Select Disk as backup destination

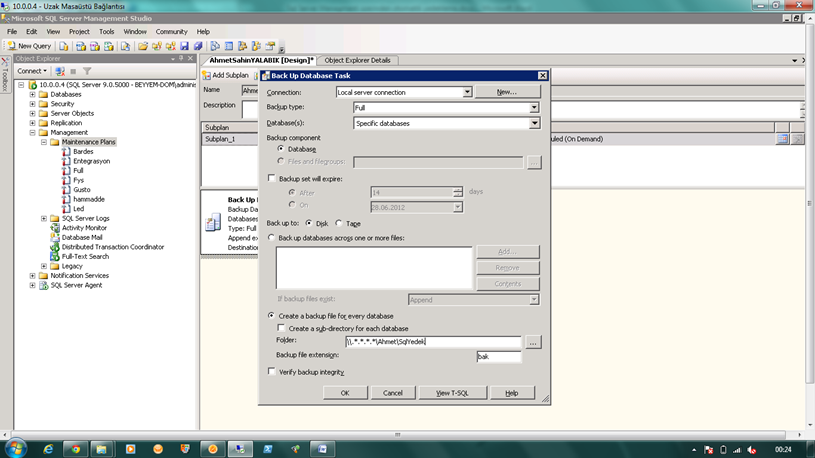click(x=309, y=223)
